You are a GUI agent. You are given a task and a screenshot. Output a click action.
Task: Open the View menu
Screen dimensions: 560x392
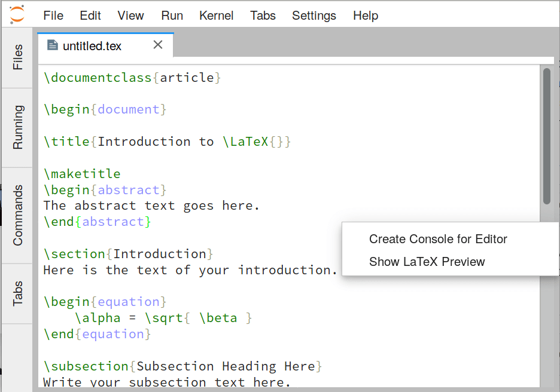pos(130,16)
